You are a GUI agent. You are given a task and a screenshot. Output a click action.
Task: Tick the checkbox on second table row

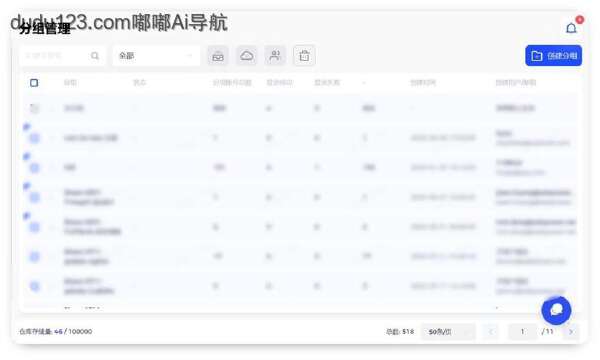coord(34,138)
